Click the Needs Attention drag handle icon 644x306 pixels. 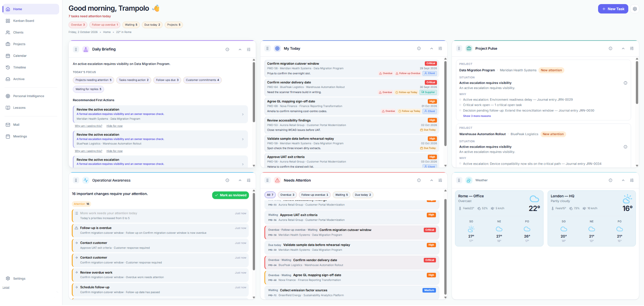267,181
